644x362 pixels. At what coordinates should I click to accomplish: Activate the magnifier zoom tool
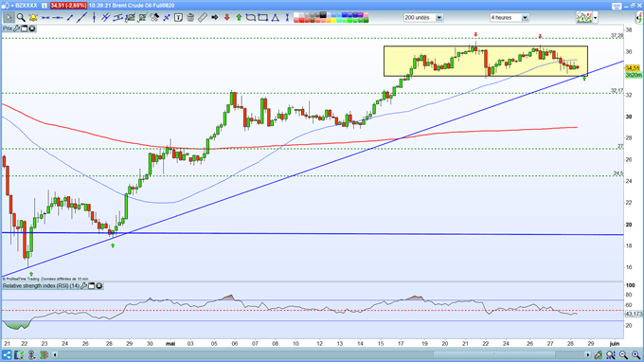point(21,18)
